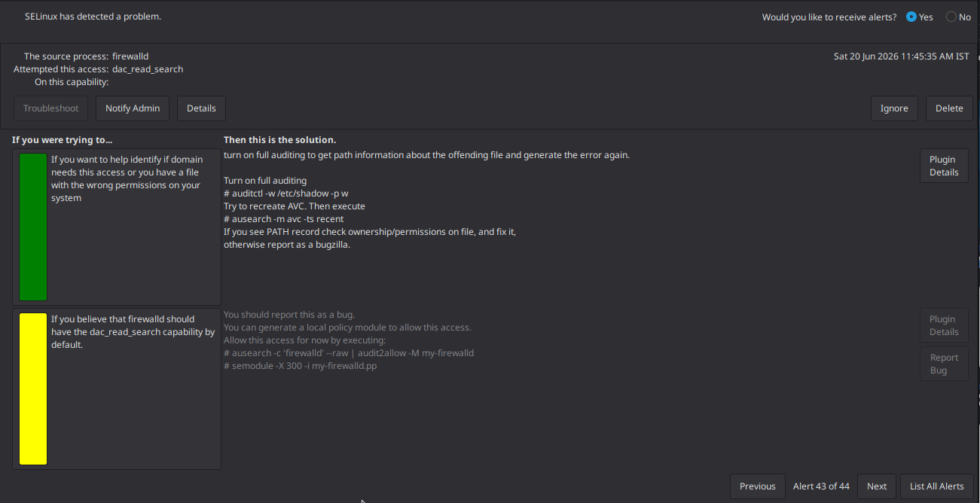Click the Alert 43 of 44 counter
The width and height of the screenshot is (980, 503).
pyautogui.click(x=821, y=486)
